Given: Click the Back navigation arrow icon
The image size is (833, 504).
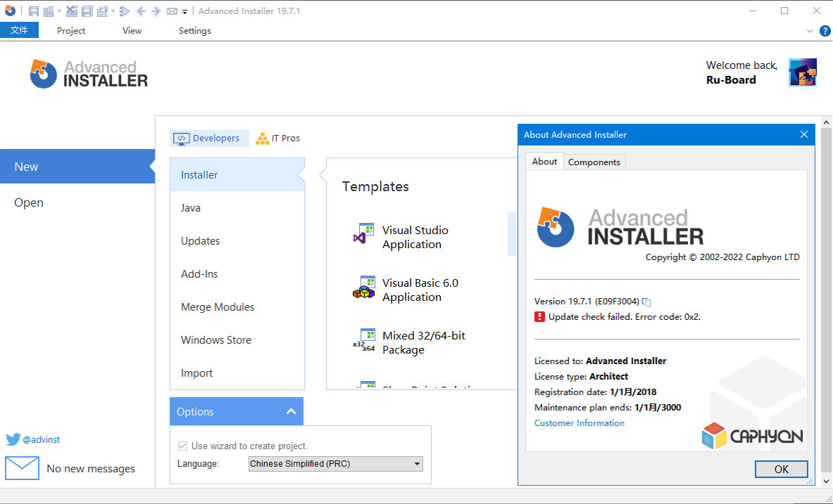Looking at the screenshot, I should (141, 10).
